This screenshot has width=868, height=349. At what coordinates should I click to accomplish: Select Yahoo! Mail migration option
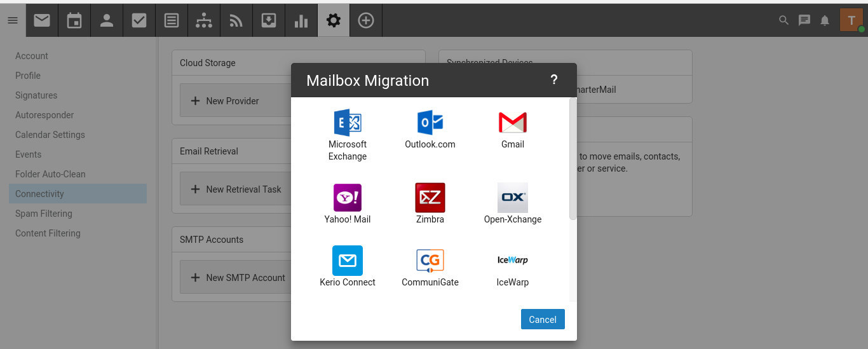[x=348, y=198]
